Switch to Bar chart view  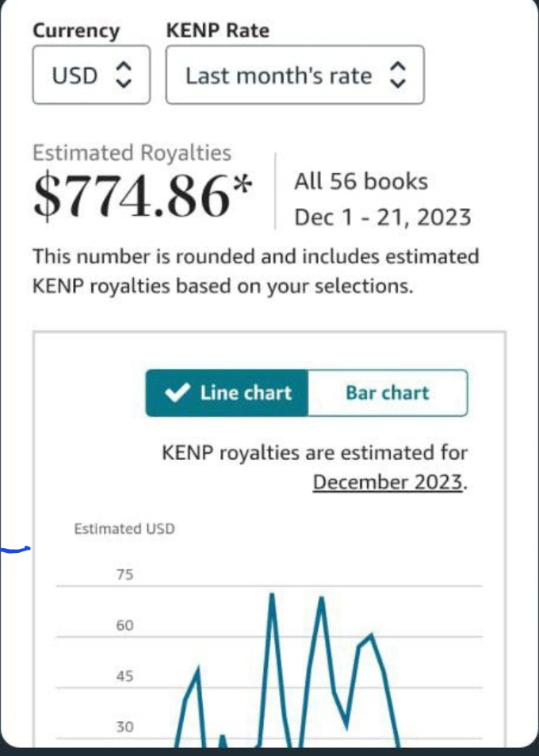(x=388, y=393)
